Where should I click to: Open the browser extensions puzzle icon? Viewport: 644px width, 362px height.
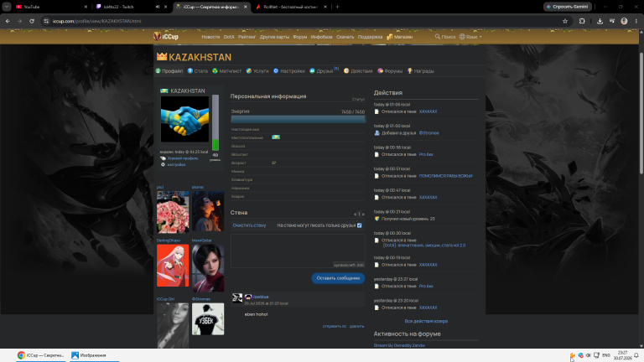(x=582, y=21)
